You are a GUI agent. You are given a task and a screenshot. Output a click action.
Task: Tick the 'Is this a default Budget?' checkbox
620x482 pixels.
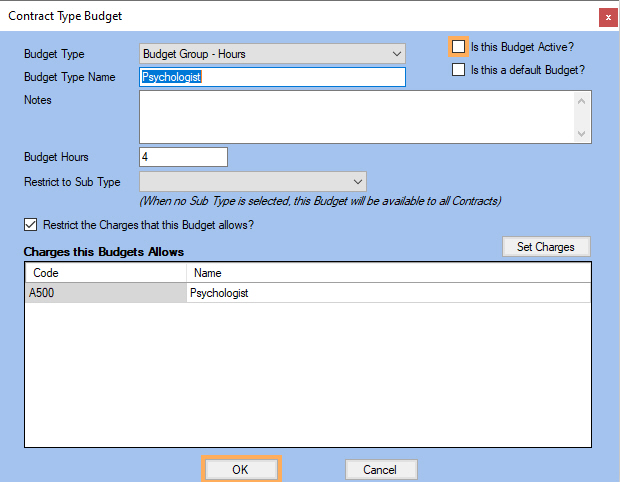(x=458, y=70)
